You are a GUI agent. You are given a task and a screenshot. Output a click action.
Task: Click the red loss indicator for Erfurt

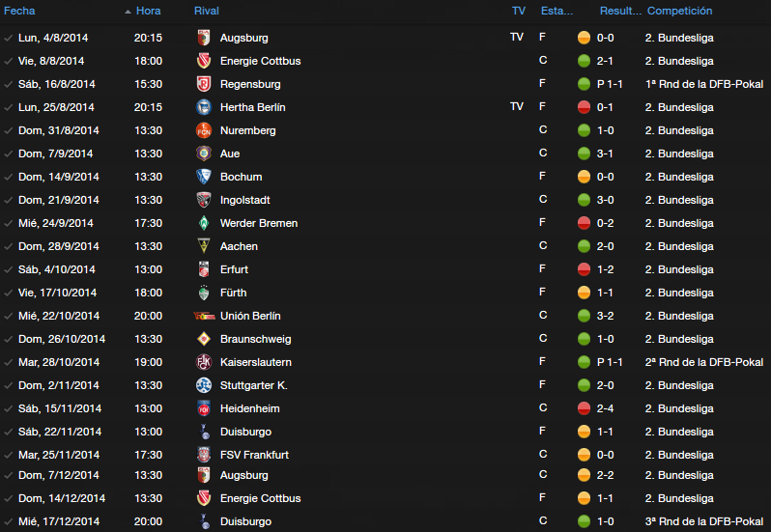coord(584,269)
